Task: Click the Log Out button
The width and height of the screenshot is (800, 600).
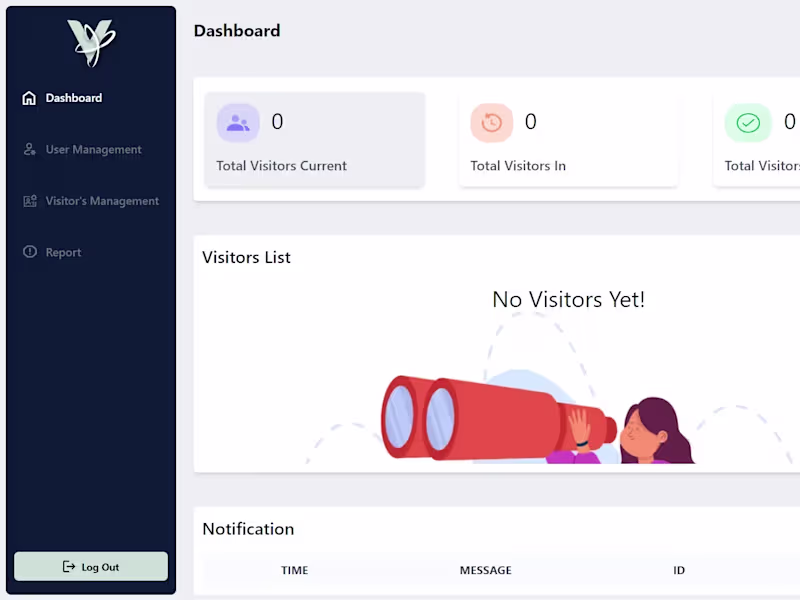Action: [x=91, y=566]
